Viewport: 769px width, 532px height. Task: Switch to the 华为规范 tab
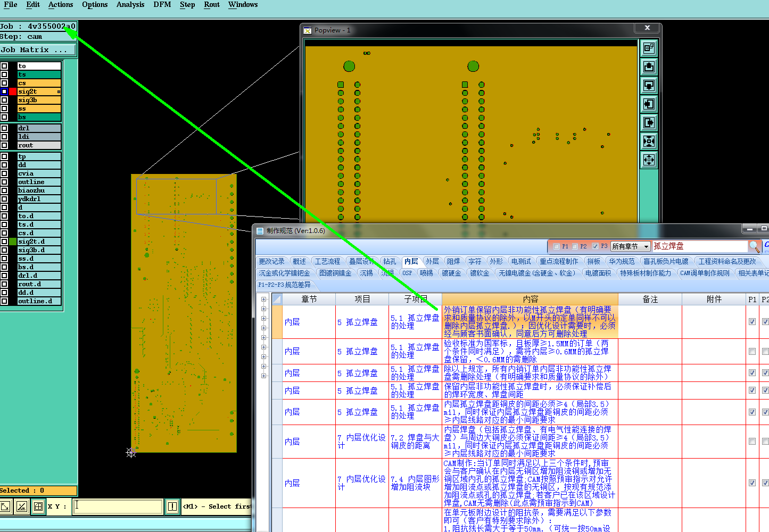coord(622,261)
